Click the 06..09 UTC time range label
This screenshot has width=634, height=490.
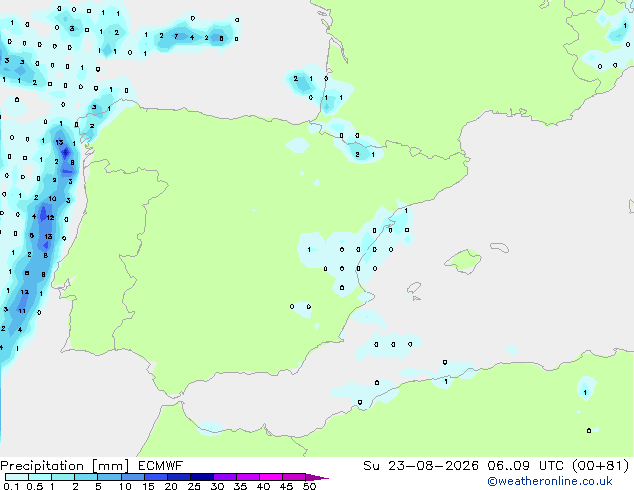(508, 466)
